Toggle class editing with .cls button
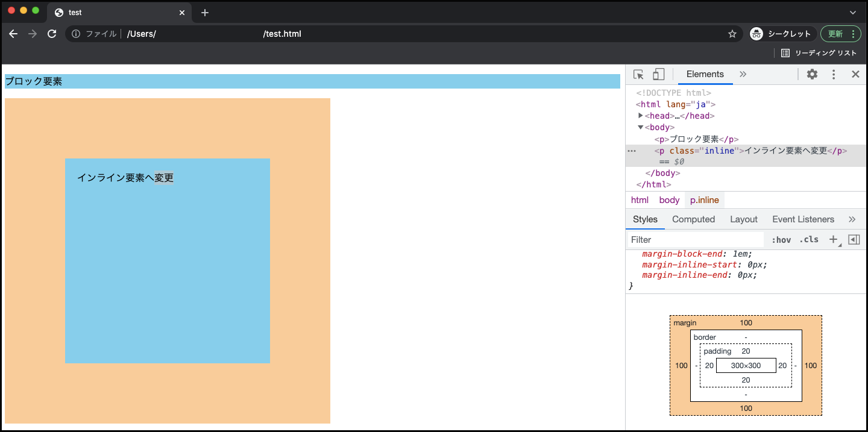868x432 pixels. (x=809, y=239)
